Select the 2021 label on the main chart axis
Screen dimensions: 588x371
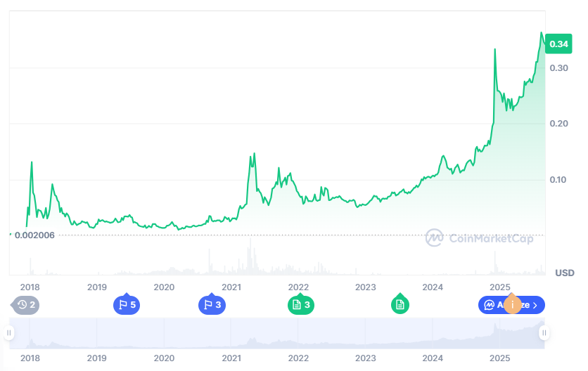pyautogui.click(x=231, y=287)
